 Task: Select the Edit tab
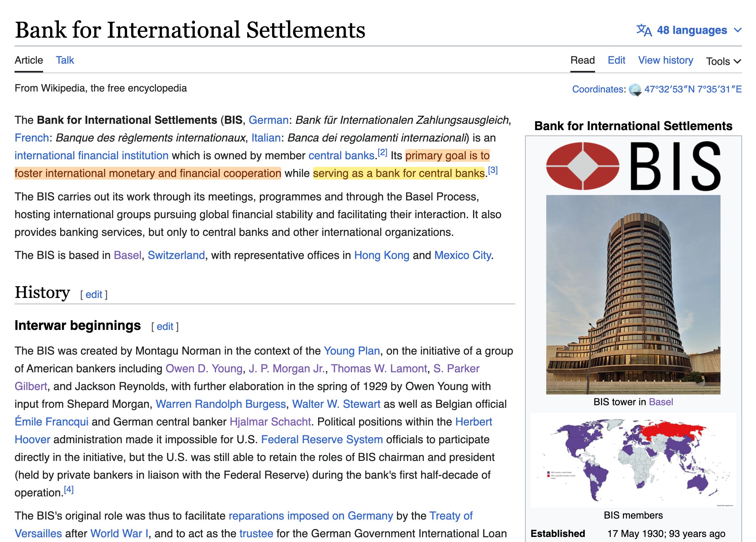tap(616, 60)
